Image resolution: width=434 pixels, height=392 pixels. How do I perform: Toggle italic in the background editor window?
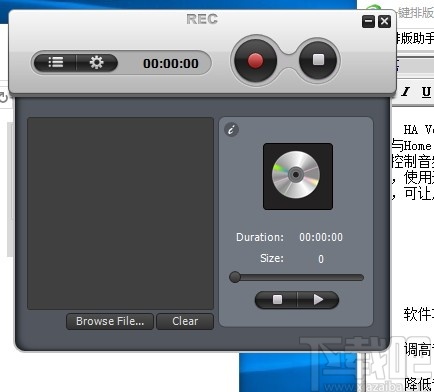(x=406, y=91)
